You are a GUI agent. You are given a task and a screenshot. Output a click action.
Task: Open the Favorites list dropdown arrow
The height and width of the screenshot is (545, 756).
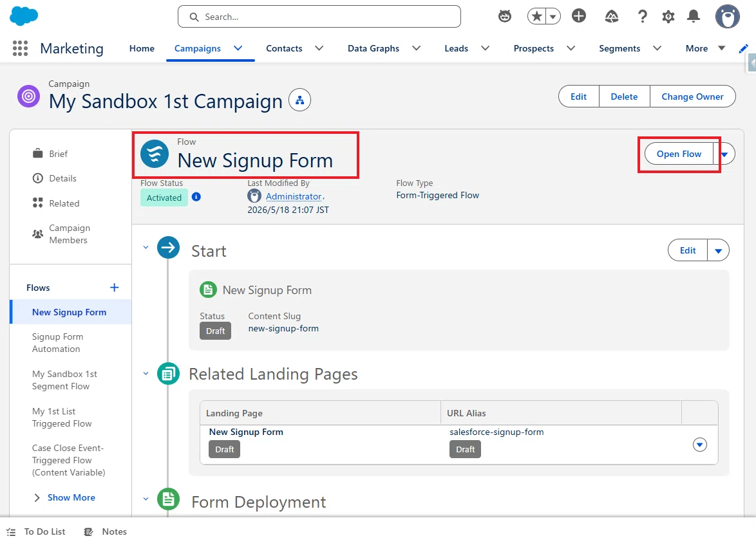click(x=553, y=16)
